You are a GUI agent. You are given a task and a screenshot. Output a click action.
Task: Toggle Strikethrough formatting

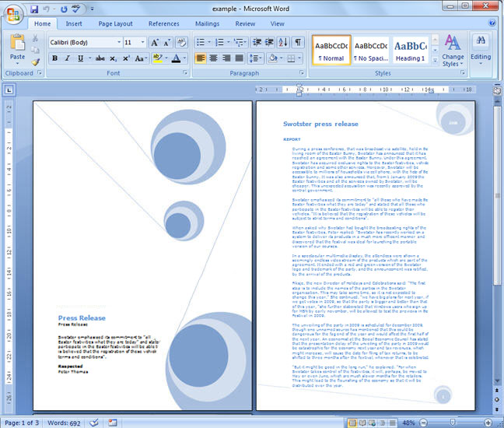(100, 58)
